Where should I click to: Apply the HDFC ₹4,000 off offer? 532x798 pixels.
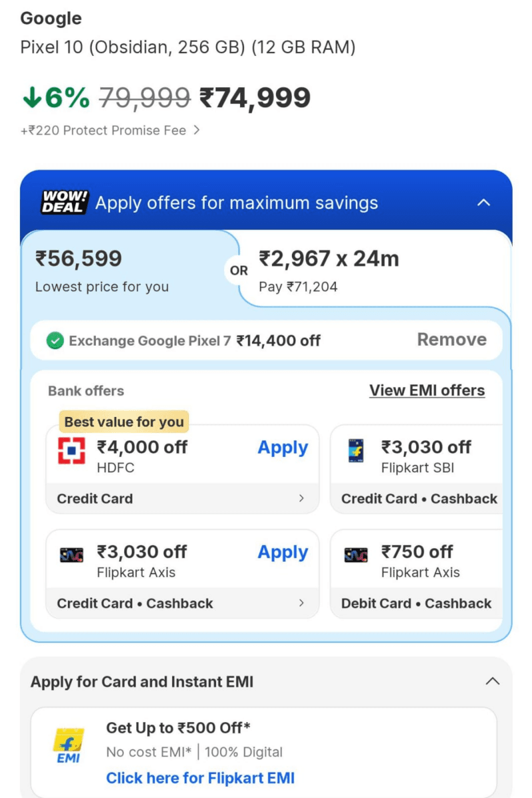point(282,448)
